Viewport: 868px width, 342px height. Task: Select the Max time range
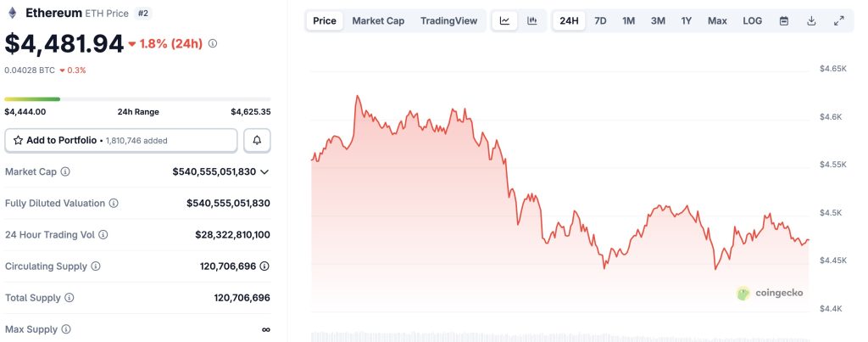point(717,20)
